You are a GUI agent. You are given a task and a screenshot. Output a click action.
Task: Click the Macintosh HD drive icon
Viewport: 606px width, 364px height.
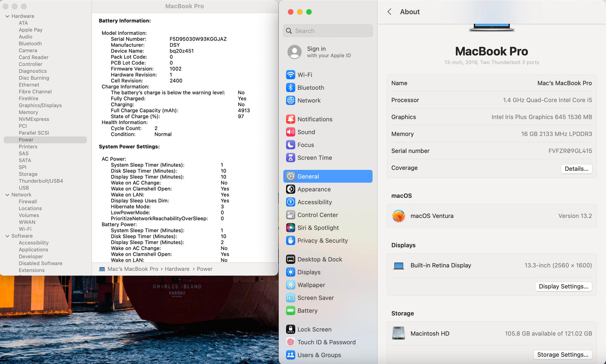398,333
